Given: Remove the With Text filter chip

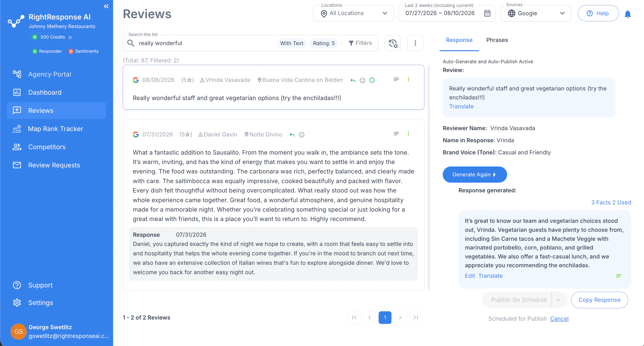Looking at the screenshot, I should [291, 43].
